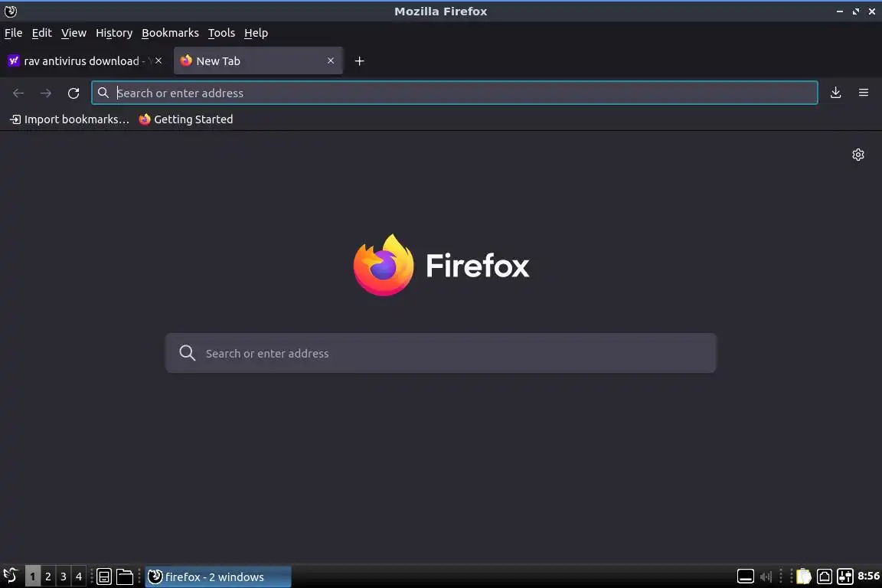Switch to workspace 3

(x=63, y=577)
